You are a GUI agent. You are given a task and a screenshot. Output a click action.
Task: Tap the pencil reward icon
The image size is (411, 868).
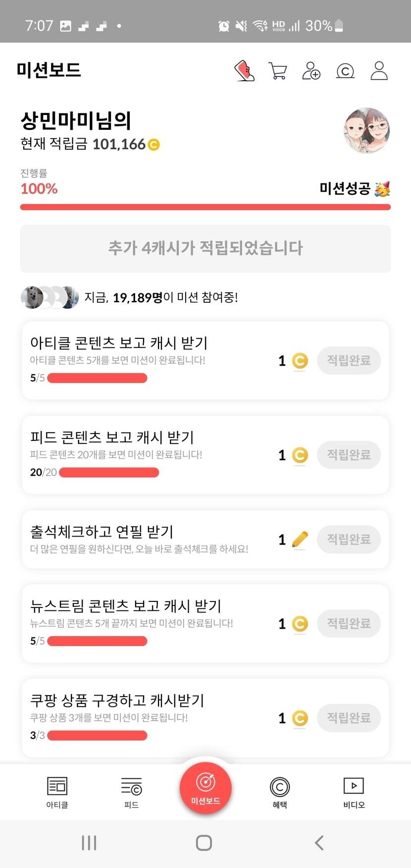tap(300, 539)
